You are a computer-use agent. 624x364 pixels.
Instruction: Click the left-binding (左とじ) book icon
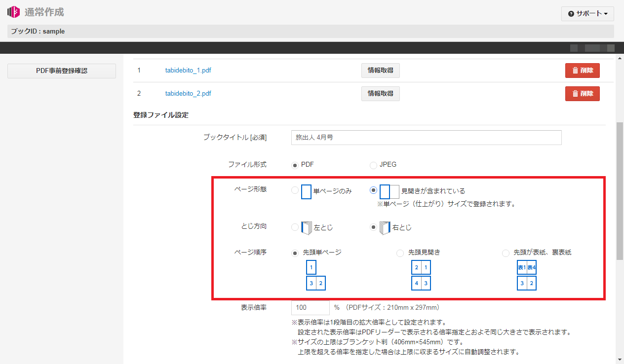click(307, 228)
